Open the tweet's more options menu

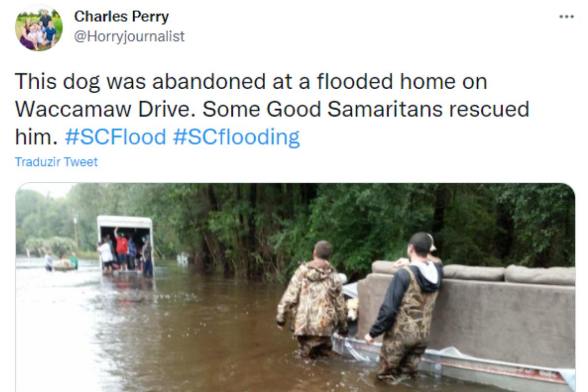point(566,17)
